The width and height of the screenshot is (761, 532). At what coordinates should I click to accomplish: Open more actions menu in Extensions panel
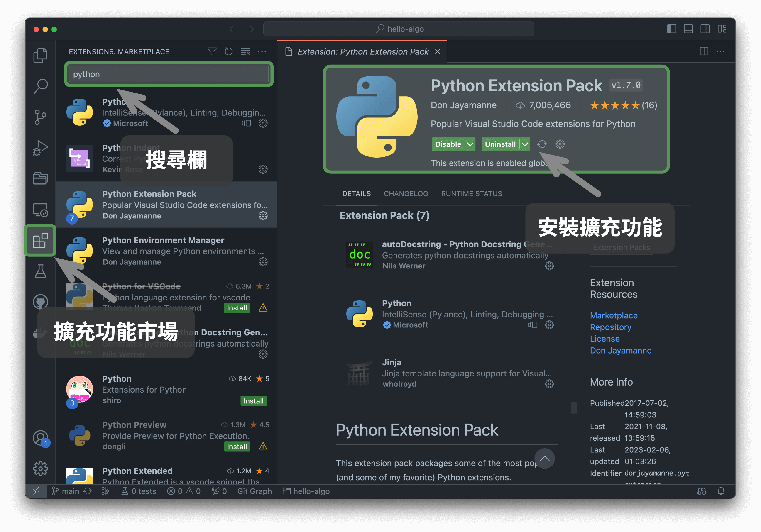tap(262, 51)
